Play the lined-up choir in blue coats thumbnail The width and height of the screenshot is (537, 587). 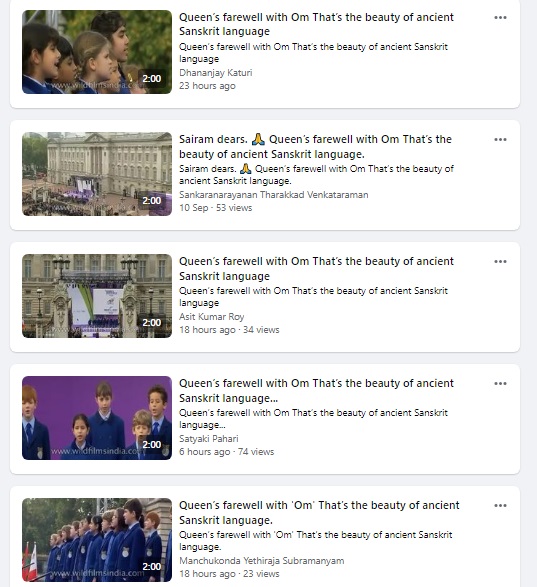click(97, 540)
